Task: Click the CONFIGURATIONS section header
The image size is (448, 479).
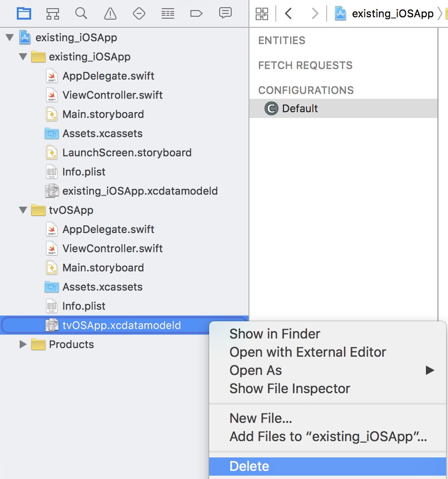Action: [x=306, y=91]
